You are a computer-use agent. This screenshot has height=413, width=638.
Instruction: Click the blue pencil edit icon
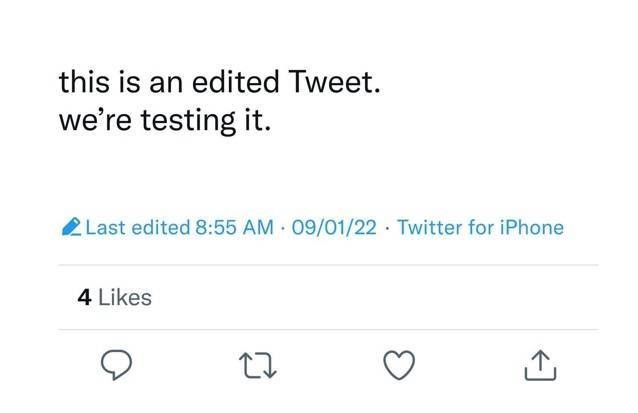coord(72,227)
